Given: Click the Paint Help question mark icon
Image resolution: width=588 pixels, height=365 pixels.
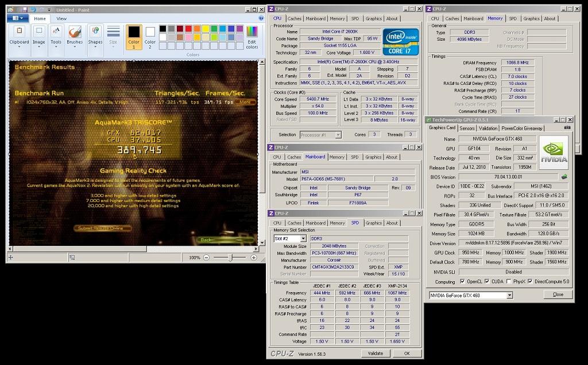Looking at the screenshot, I should pyautogui.click(x=261, y=18).
